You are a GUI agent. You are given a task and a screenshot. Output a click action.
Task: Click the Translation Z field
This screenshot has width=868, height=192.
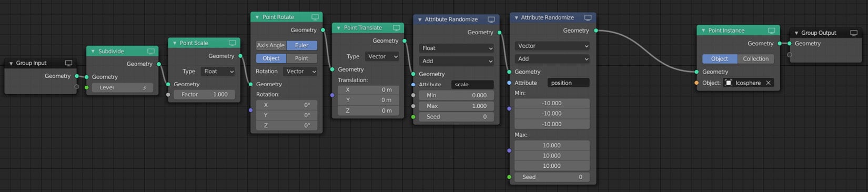pyautogui.click(x=368, y=110)
